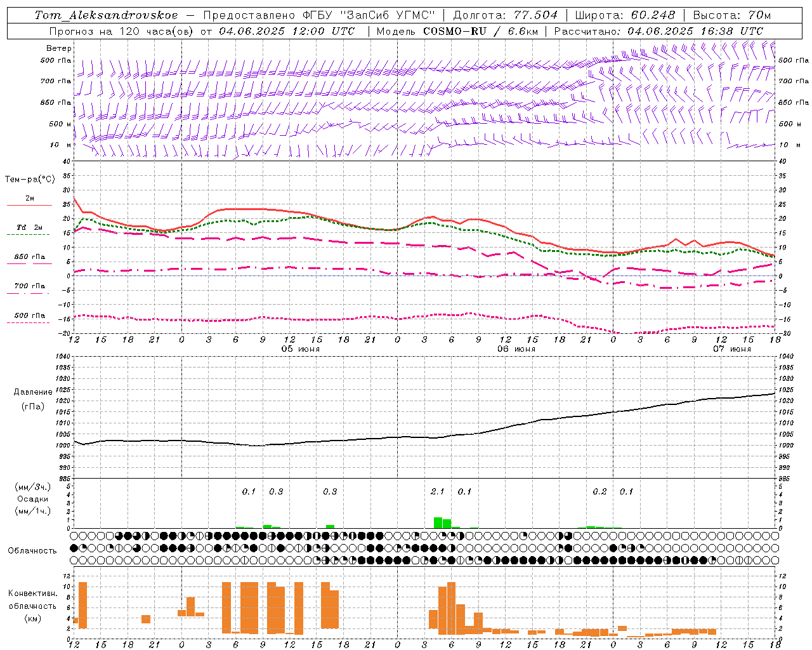Select the ФГБУ "ЗапСиб УГМС" provider text
The image size is (812, 650).
point(369,15)
